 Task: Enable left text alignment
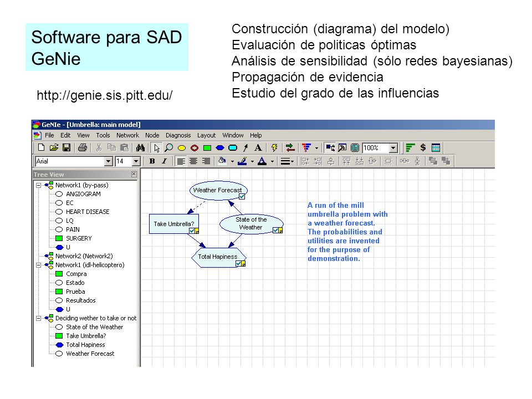tap(181, 161)
